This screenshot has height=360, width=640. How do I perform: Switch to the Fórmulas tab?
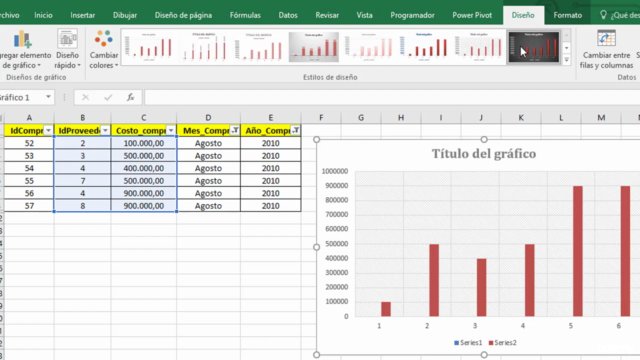pos(245,15)
